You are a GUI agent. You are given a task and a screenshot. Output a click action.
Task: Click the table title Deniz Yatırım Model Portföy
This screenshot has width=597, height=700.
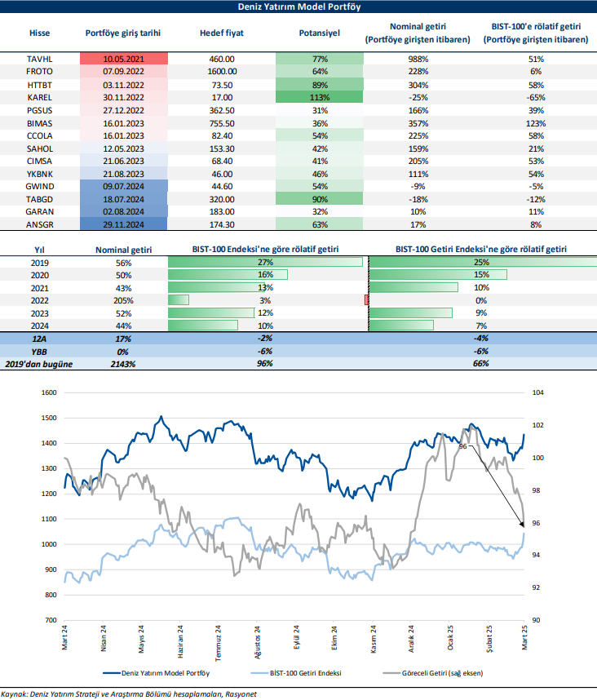click(298, 7)
